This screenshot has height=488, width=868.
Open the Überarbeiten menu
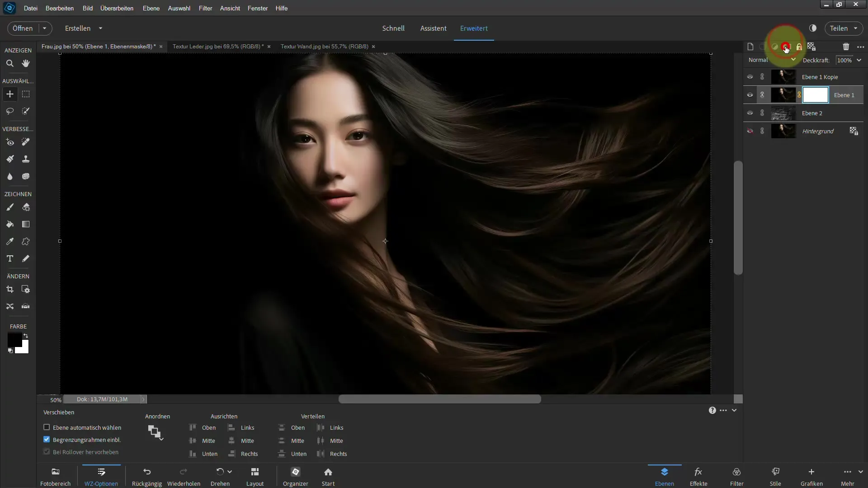click(x=117, y=8)
